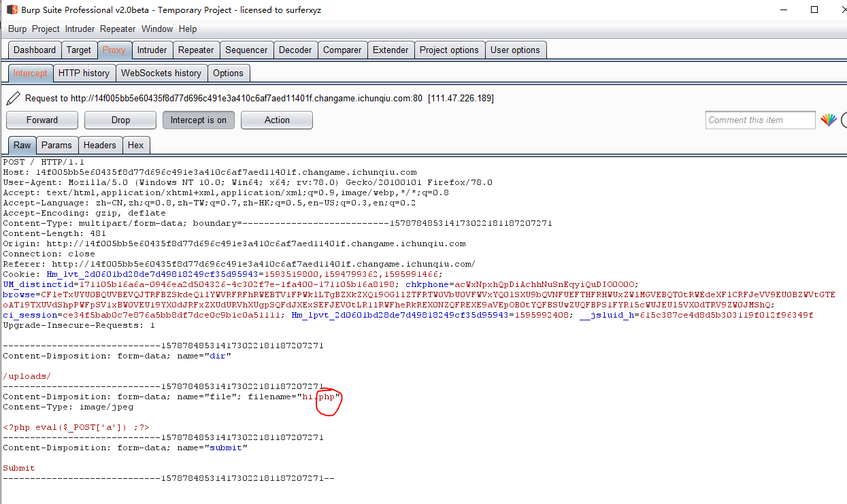Image resolution: width=847 pixels, height=504 pixels.
Task: Switch to the Params view tab
Action: pyautogui.click(x=56, y=145)
